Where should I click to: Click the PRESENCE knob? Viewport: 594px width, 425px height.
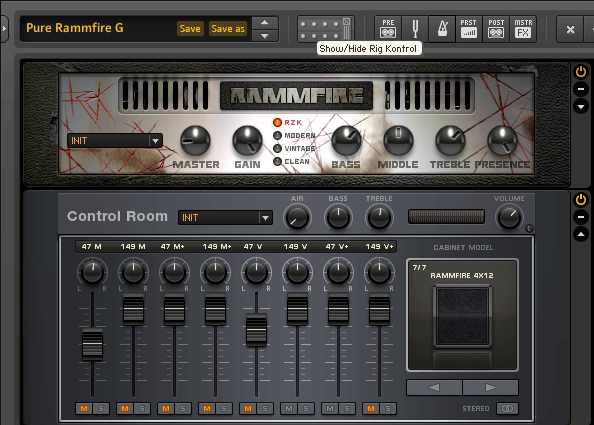coord(502,141)
